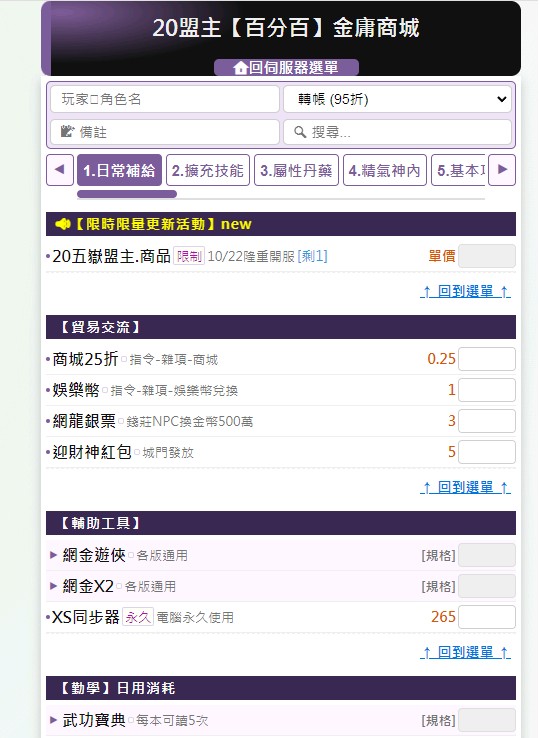Click the 【勤學】日用消耗 section header
The height and width of the screenshot is (738, 539).
281,688
